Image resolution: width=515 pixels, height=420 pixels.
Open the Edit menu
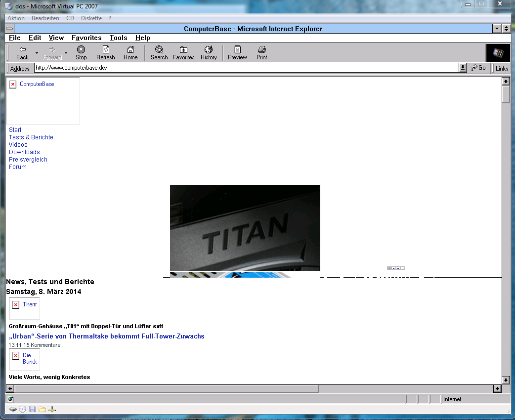tap(35, 38)
